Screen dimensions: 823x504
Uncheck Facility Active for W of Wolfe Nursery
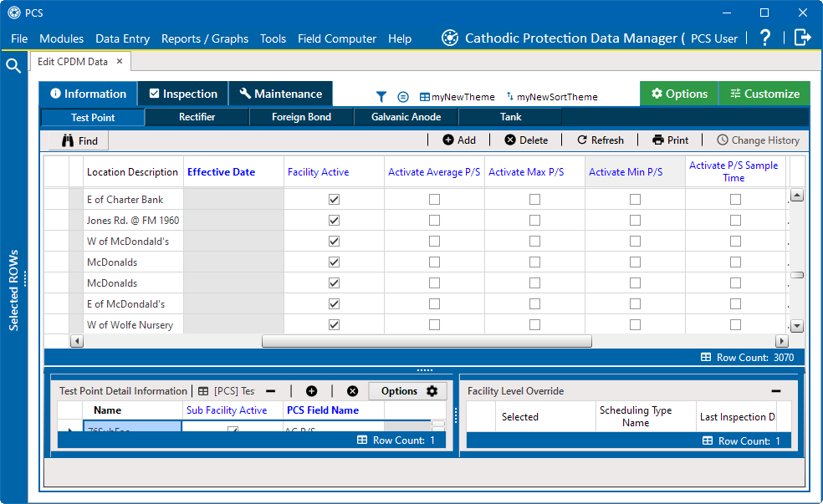334,324
